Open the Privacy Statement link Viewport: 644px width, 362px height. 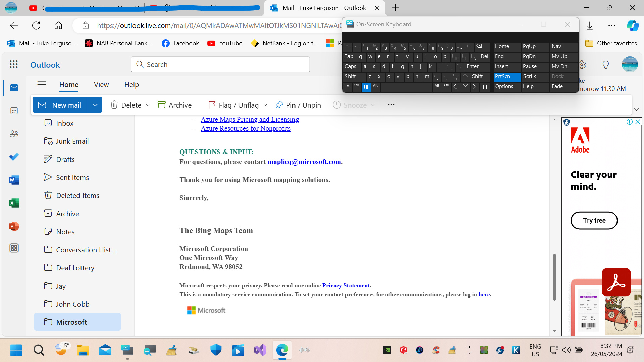point(346,285)
